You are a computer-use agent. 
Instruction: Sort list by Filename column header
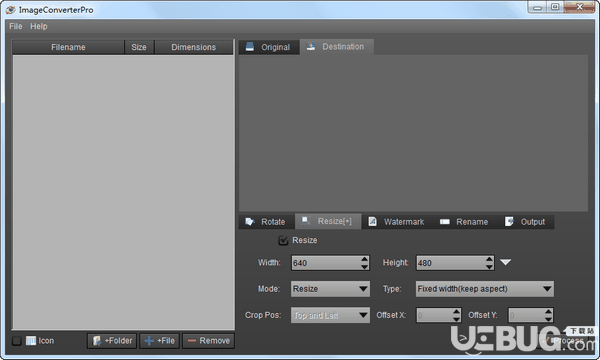tap(68, 47)
